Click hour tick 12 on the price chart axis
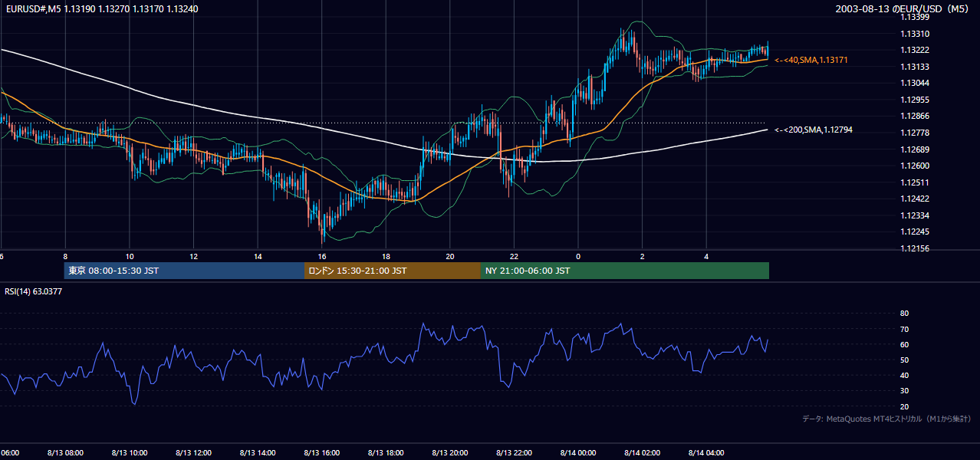The width and height of the screenshot is (980, 460). click(193, 257)
